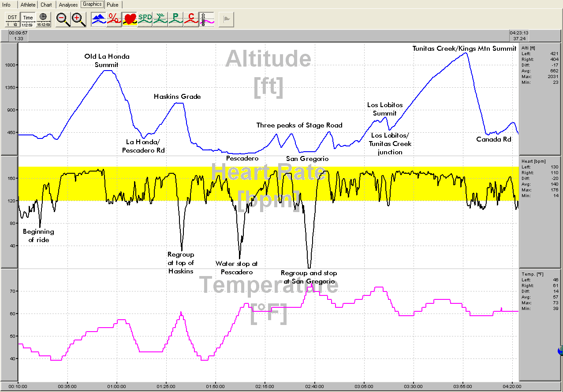
Task: Toggle the gradient percent graph icon
Action: coord(114,19)
